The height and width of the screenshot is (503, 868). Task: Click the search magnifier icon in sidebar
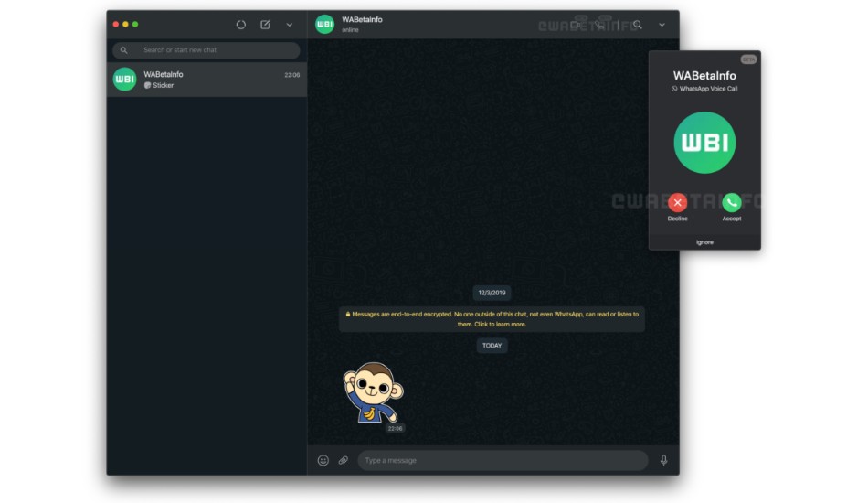tap(124, 50)
